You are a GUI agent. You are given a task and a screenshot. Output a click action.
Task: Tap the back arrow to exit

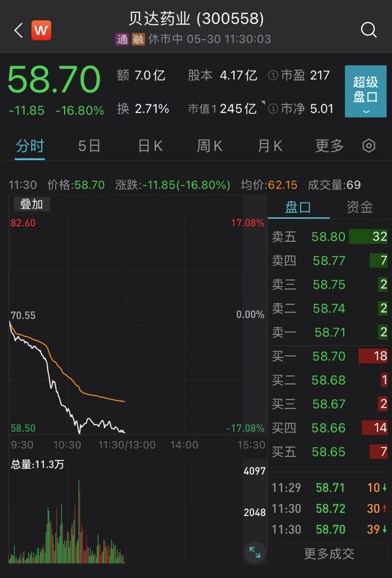(17, 30)
